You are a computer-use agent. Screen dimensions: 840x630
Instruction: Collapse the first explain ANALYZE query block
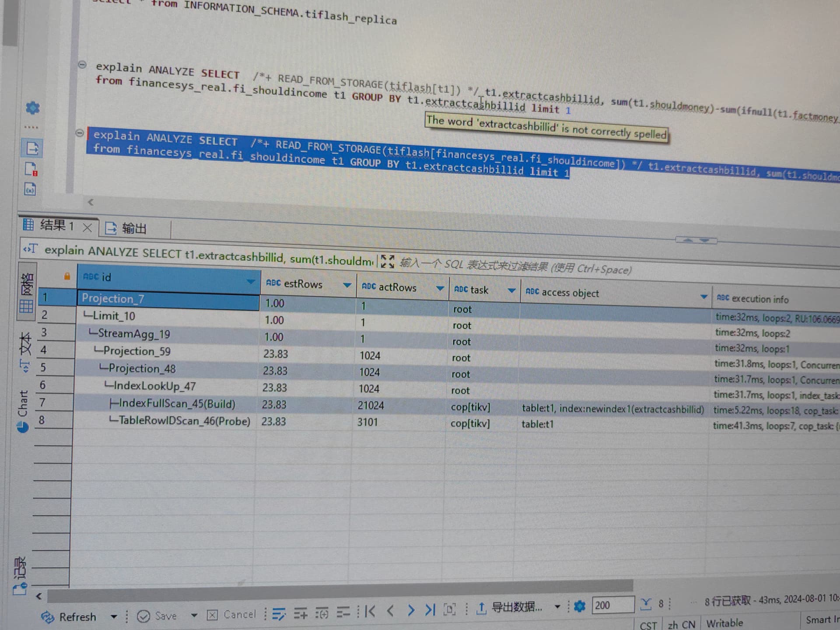[x=82, y=65]
